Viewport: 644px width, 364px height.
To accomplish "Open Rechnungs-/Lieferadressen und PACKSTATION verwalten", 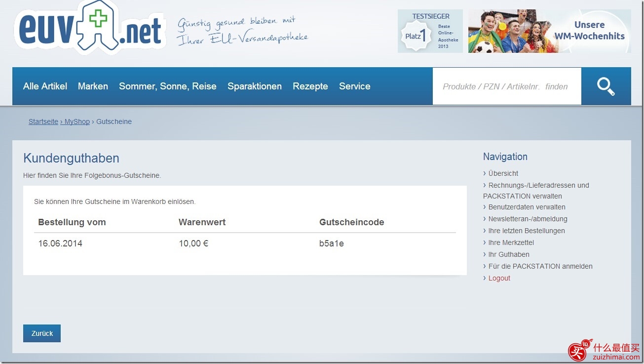I will pyautogui.click(x=536, y=191).
